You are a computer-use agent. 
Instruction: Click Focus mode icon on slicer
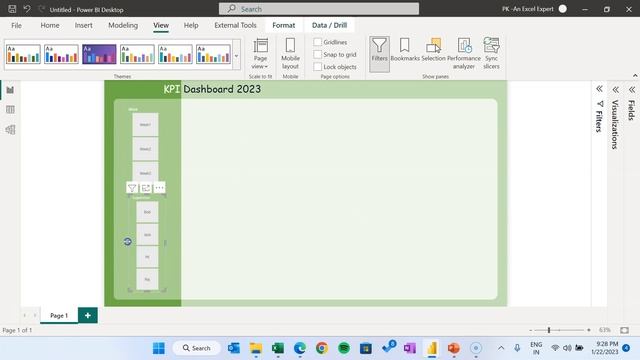[x=146, y=188]
